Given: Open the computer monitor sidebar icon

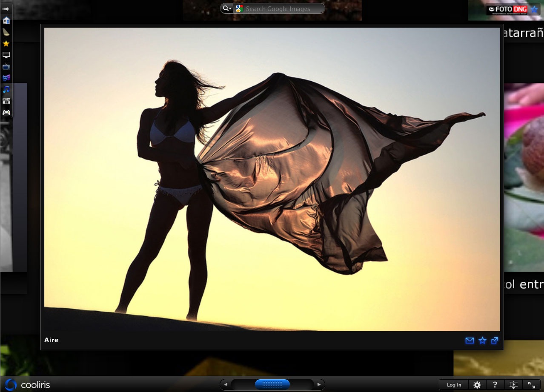Looking at the screenshot, I should click(6, 55).
